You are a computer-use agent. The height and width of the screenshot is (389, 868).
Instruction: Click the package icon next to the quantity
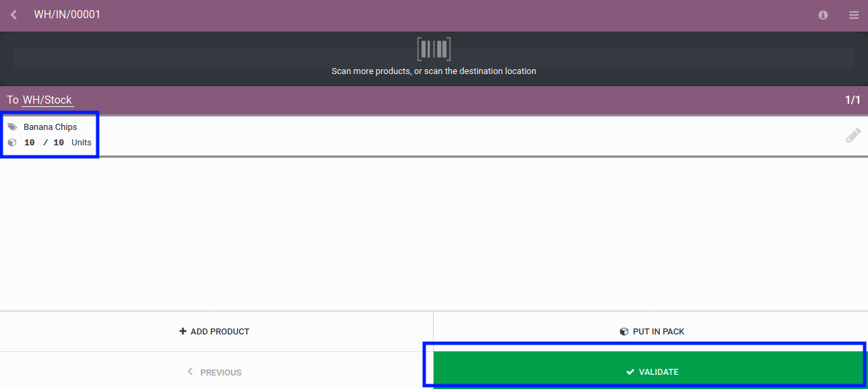(11, 142)
